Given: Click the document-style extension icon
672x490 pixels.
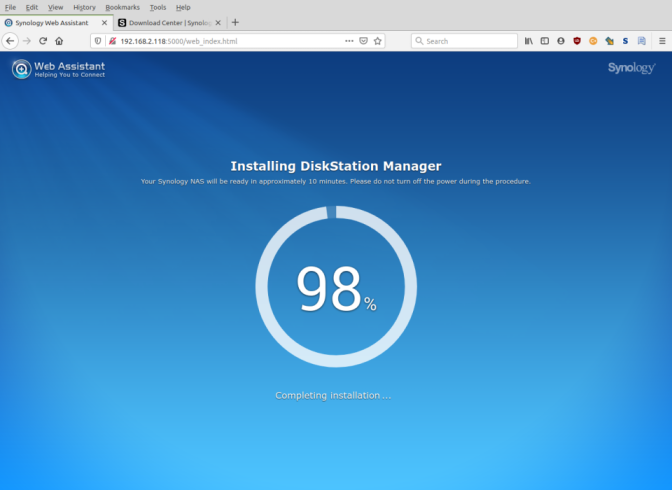Looking at the screenshot, I should point(642,41).
